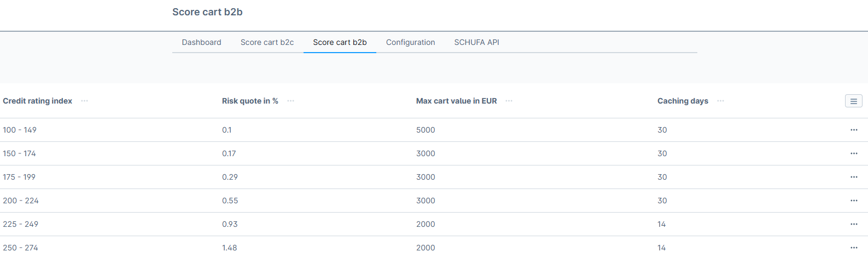Go to the SCHUFA API tab
This screenshot has width=868, height=257.
tap(476, 42)
